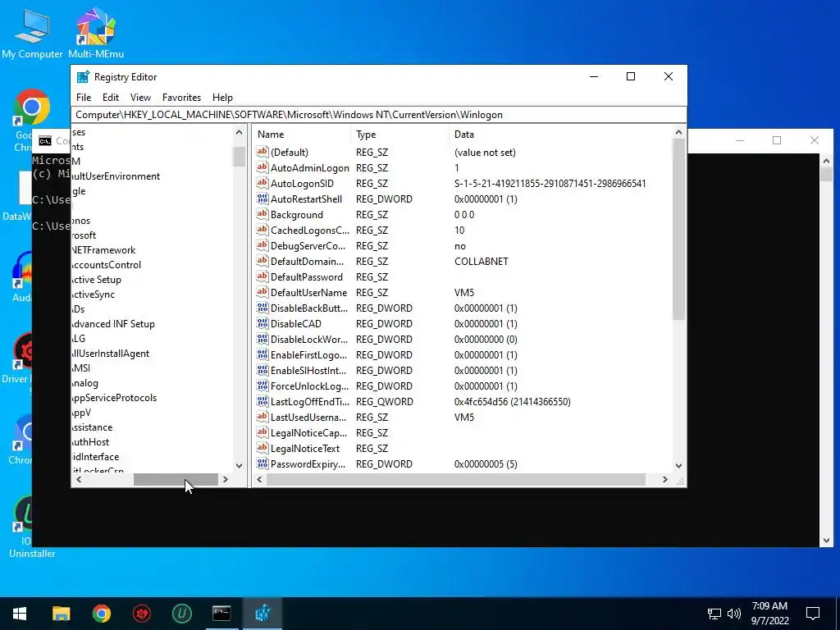
Task: Select the AppServiceProtocols tree key
Action: tap(114, 398)
